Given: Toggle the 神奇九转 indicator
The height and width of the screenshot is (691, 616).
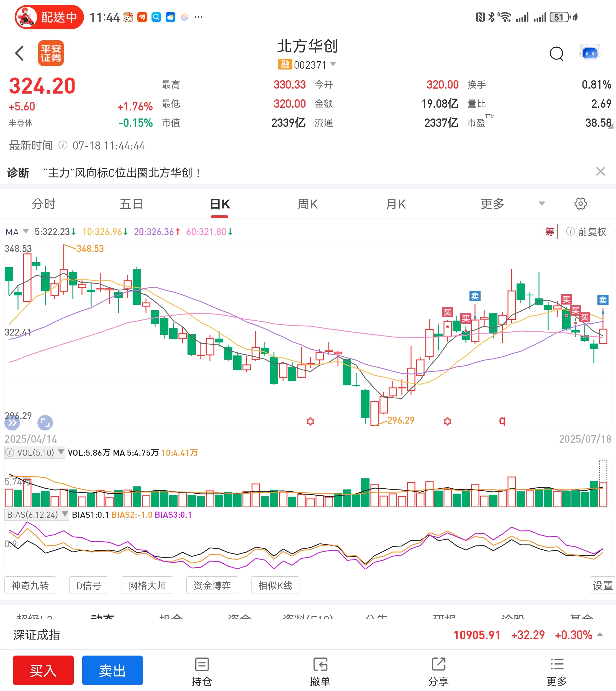Looking at the screenshot, I should [x=30, y=586].
